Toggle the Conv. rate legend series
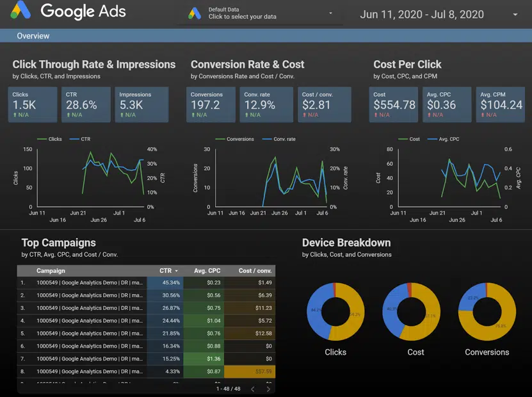 (x=281, y=139)
